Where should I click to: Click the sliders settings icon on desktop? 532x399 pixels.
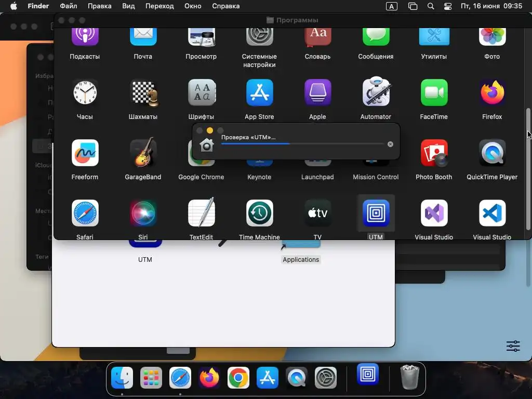point(513,346)
